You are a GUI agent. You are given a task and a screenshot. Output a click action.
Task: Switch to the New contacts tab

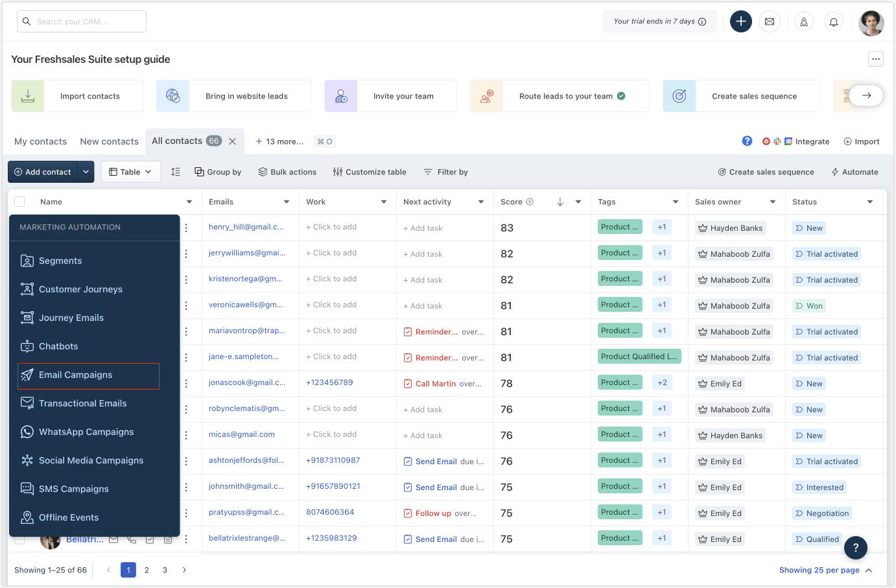click(109, 141)
